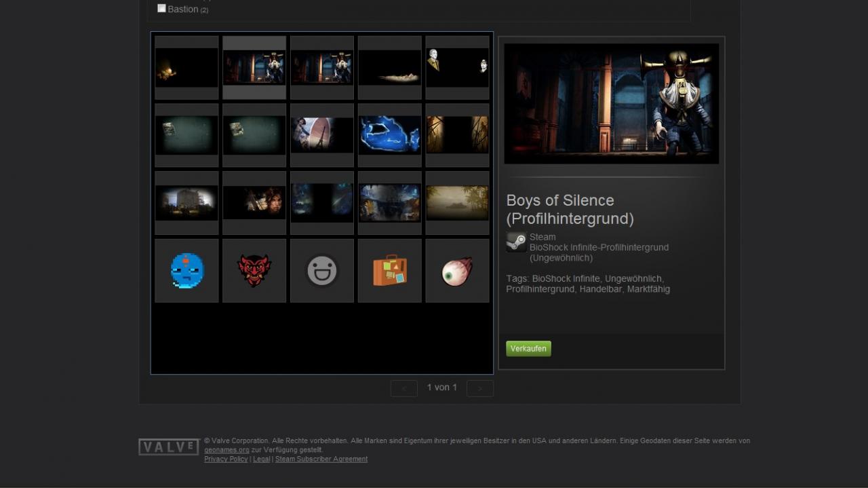Click the 'Marktfähig' tag text
This screenshot has height=488, width=868.
point(648,289)
